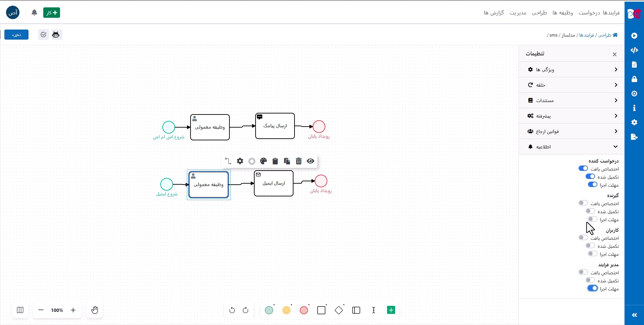This screenshot has width=644, height=325.
Task: Click the green کار add button
Action: [x=52, y=13]
